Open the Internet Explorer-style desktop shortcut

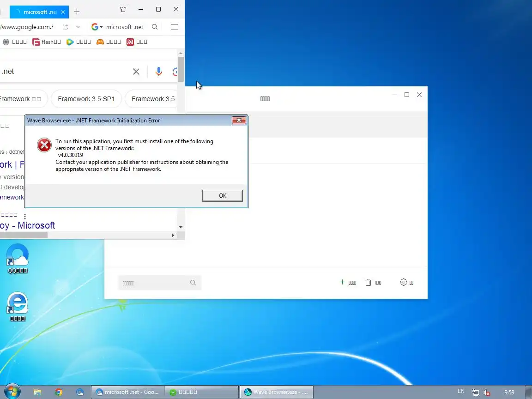coord(18,306)
